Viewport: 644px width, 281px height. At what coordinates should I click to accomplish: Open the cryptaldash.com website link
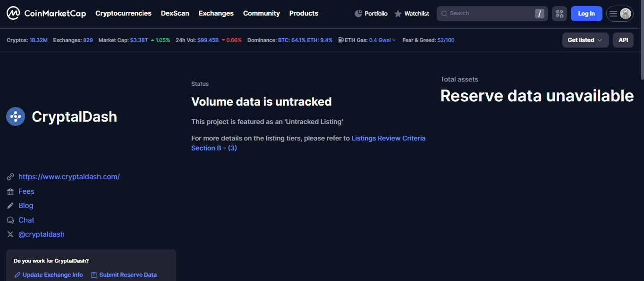click(69, 177)
